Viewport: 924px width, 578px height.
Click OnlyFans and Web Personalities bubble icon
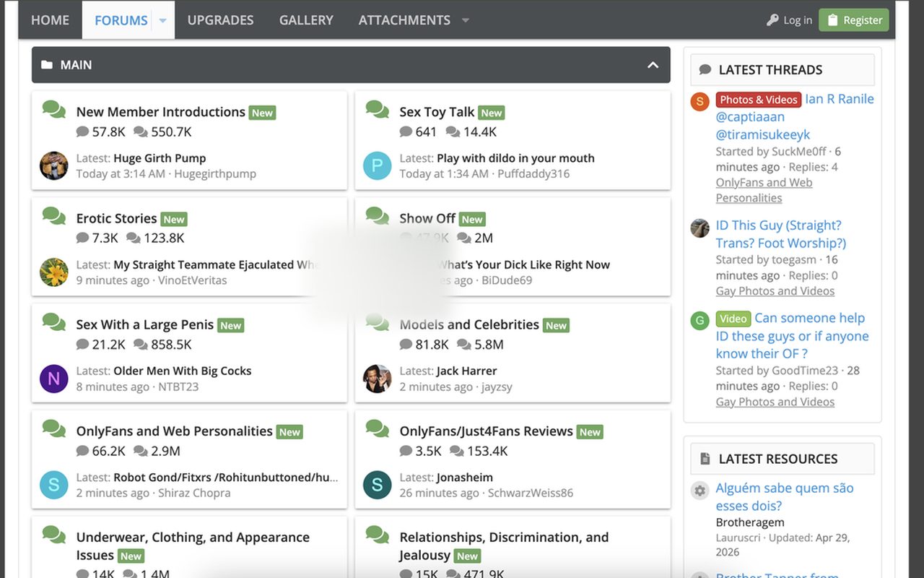click(x=54, y=428)
